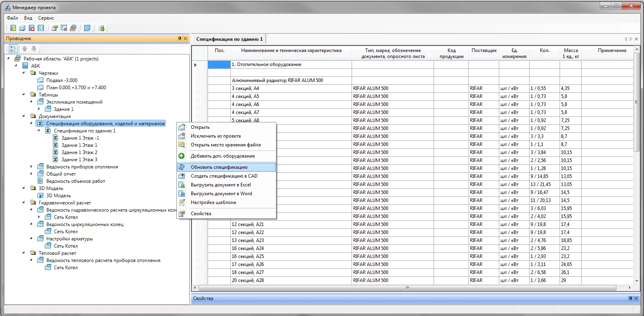Expand the Ведомость приборов отопления node

[x=31, y=166]
